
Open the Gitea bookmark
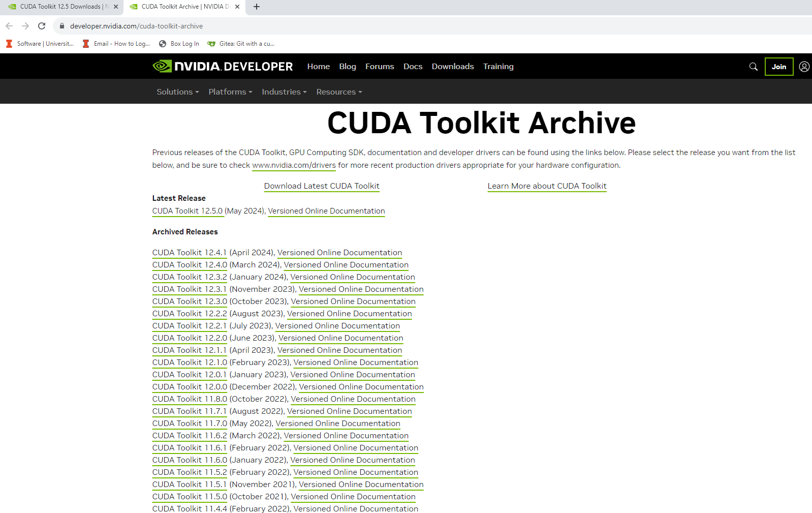(241, 44)
